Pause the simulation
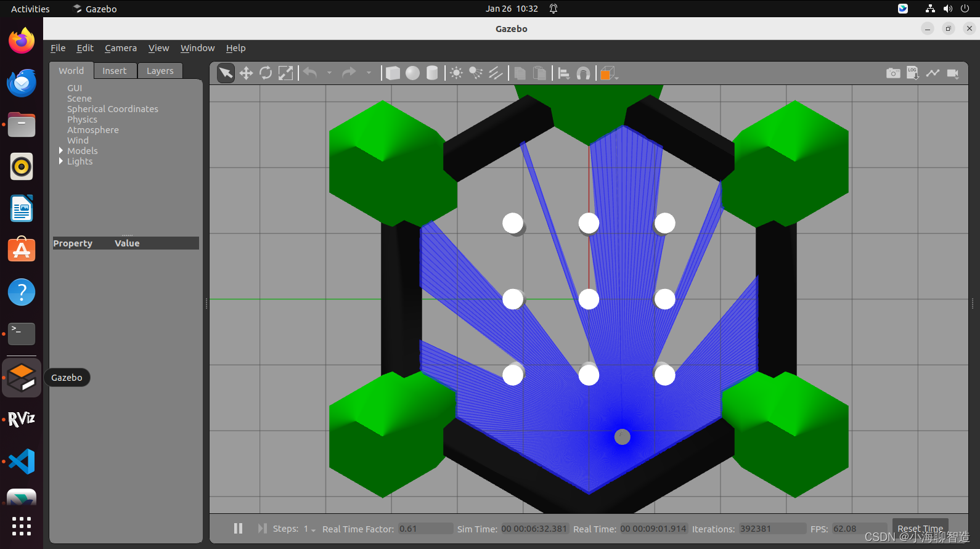Screen dimensions: 980x549 [238, 529]
